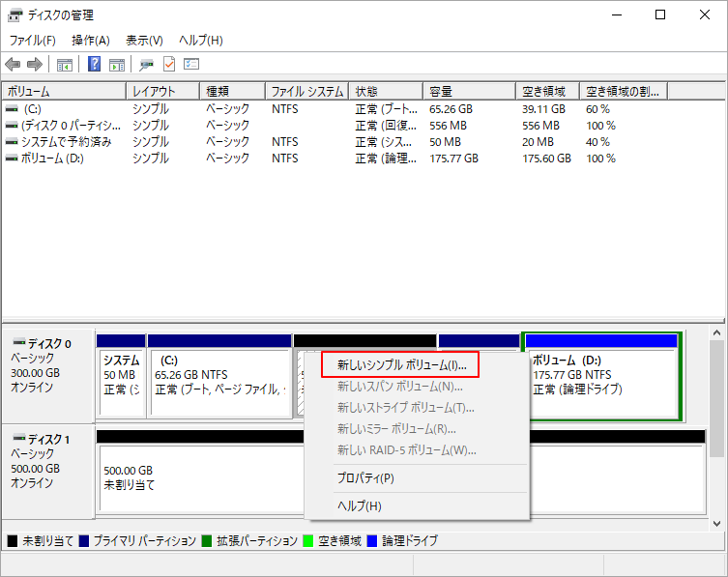Click the disk rescan/connect toolbar icon
Screen dimensions: 728x577
[x=146, y=65]
